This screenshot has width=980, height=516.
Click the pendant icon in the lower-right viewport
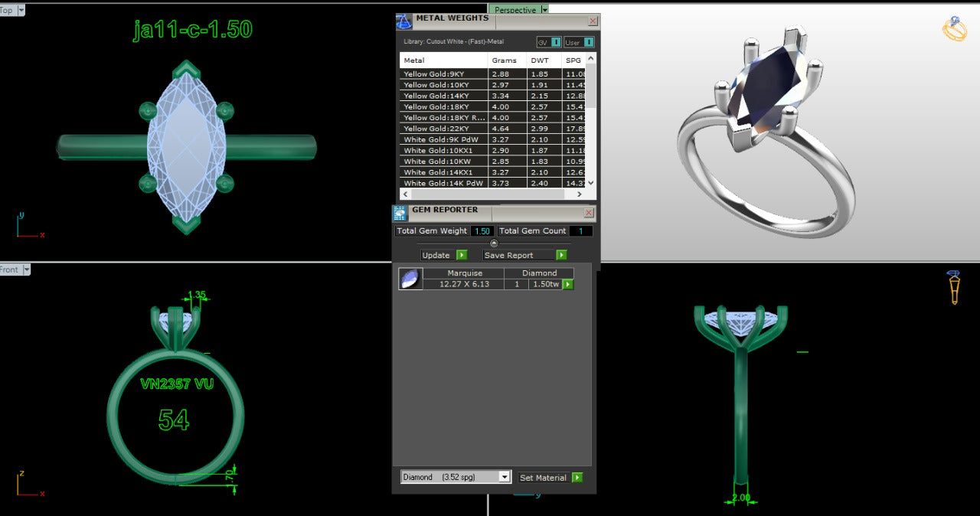[954, 288]
